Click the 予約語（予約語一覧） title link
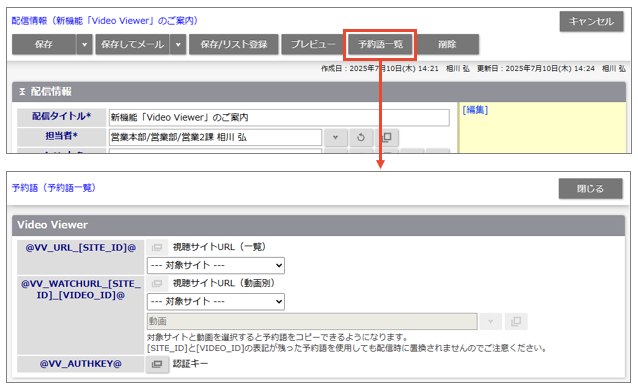This screenshot has height=390, width=638. [54, 188]
